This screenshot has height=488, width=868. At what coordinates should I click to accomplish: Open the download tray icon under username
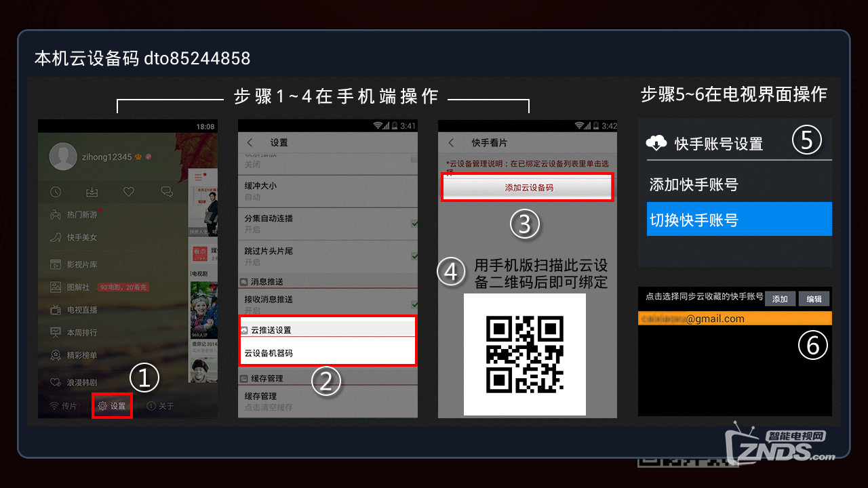click(93, 192)
